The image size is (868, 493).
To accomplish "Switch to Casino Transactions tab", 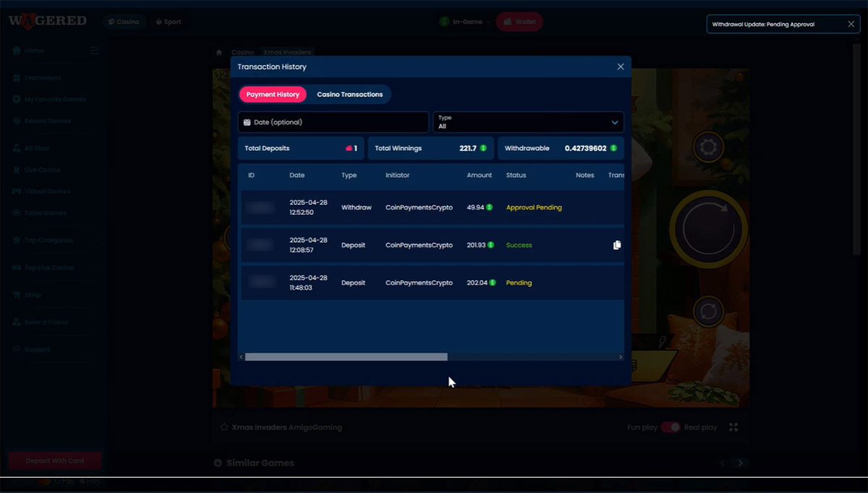I will tap(349, 94).
